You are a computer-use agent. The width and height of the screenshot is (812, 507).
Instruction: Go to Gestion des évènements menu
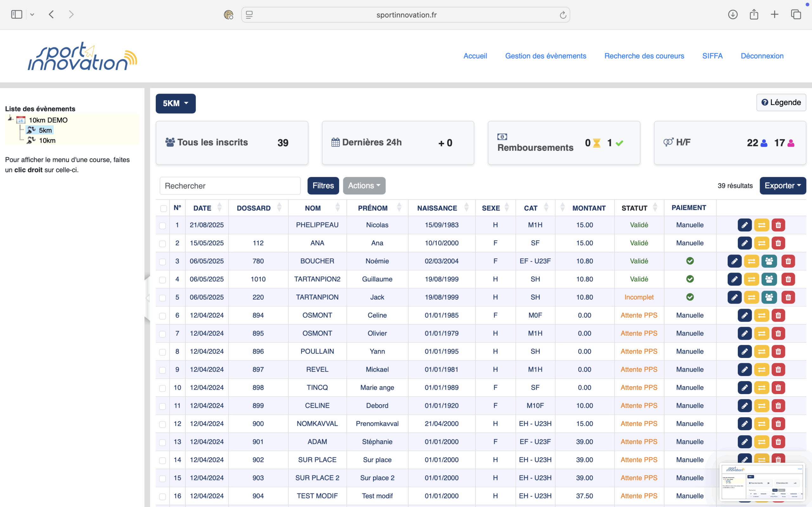pyautogui.click(x=545, y=56)
